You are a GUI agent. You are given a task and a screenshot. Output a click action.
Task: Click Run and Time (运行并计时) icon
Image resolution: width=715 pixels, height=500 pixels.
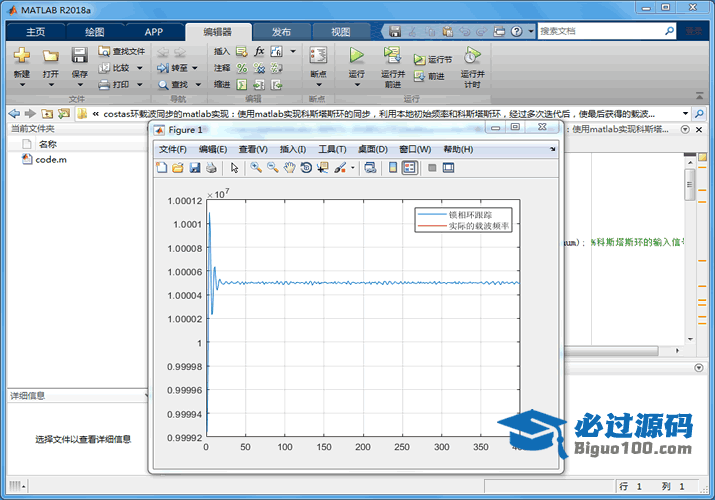click(472, 55)
